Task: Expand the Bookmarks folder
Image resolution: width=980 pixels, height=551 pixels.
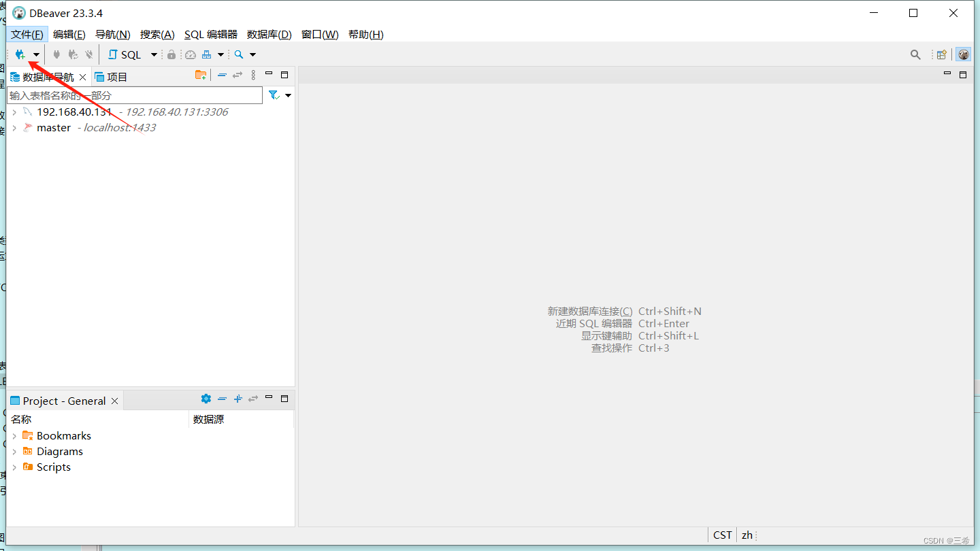Action: [14, 436]
